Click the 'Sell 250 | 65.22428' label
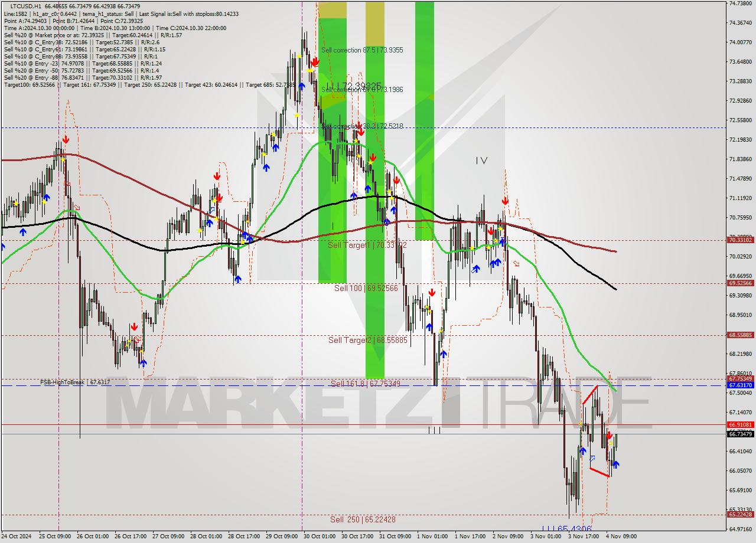 tap(363, 519)
